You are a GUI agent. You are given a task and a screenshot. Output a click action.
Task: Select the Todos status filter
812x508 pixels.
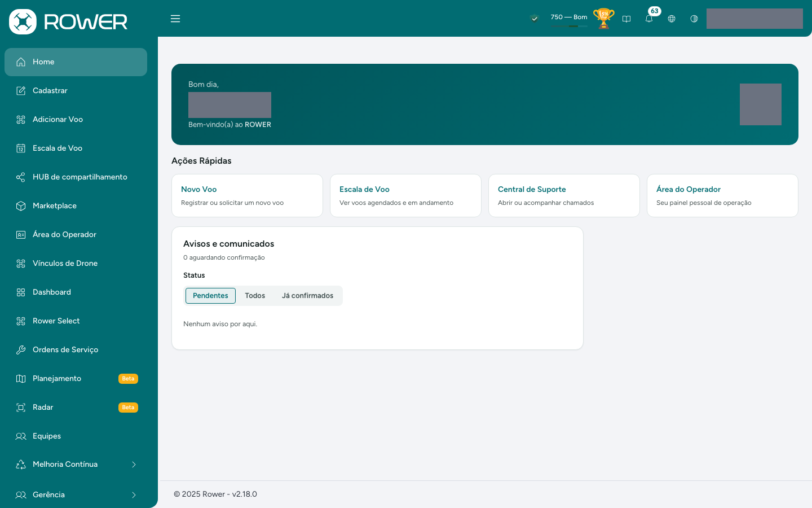point(255,296)
